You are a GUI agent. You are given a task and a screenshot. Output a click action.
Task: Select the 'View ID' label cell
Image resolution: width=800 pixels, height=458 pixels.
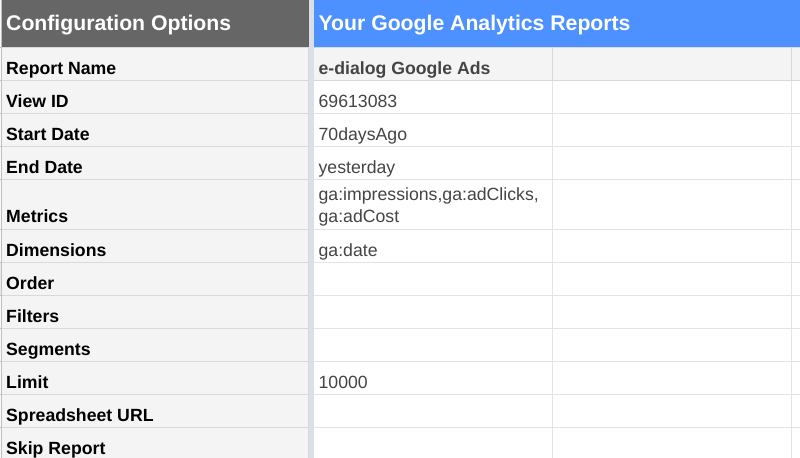[155, 101]
